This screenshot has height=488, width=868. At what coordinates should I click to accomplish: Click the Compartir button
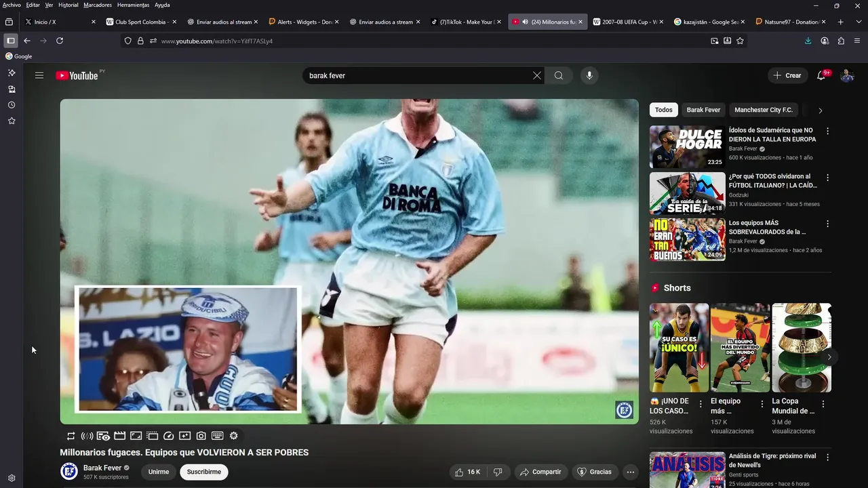tap(540, 472)
